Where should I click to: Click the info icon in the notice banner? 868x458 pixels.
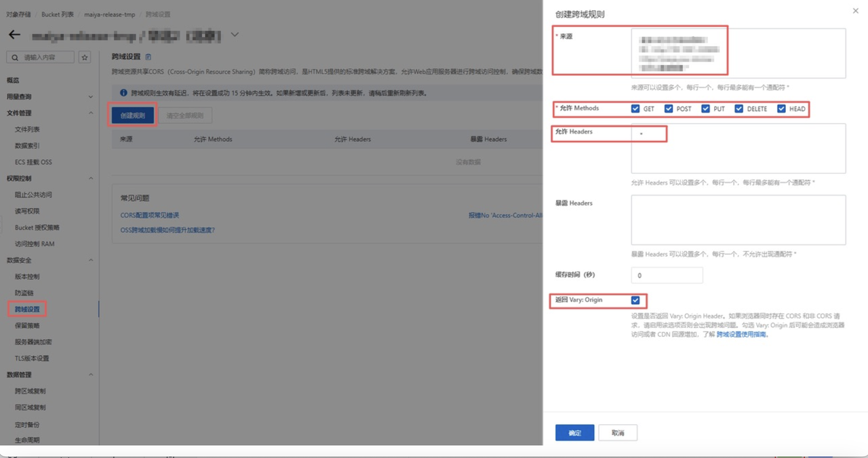123,93
